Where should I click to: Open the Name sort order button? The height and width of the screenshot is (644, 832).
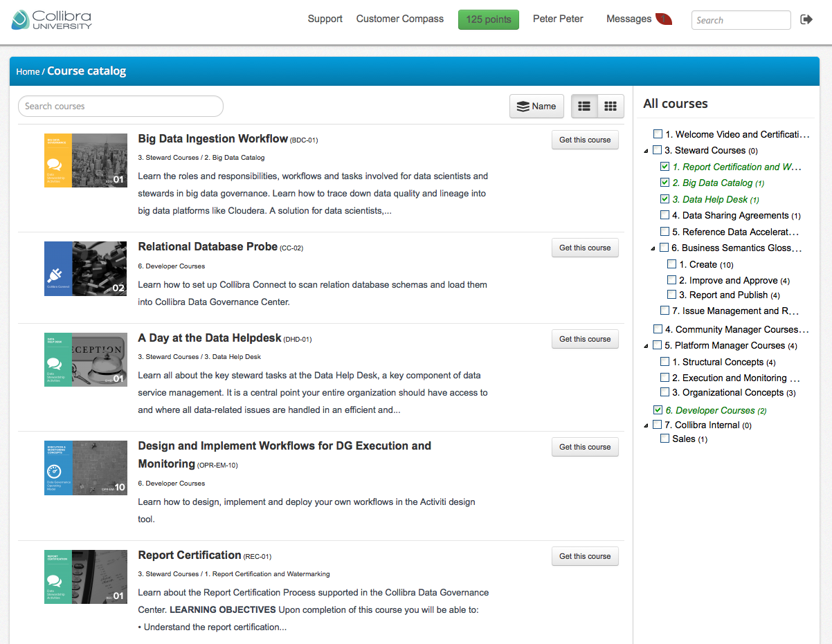(x=536, y=106)
